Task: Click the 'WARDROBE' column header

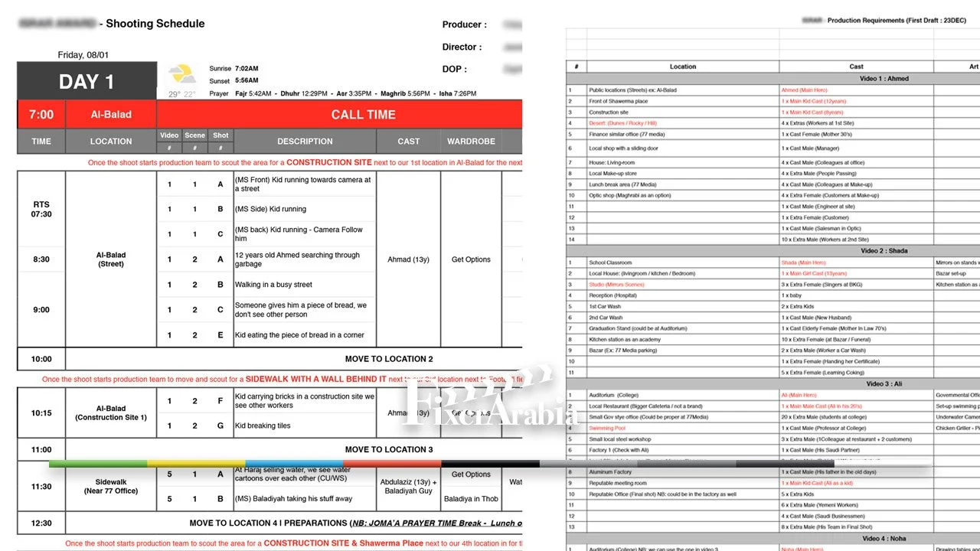Action: (x=471, y=142)
